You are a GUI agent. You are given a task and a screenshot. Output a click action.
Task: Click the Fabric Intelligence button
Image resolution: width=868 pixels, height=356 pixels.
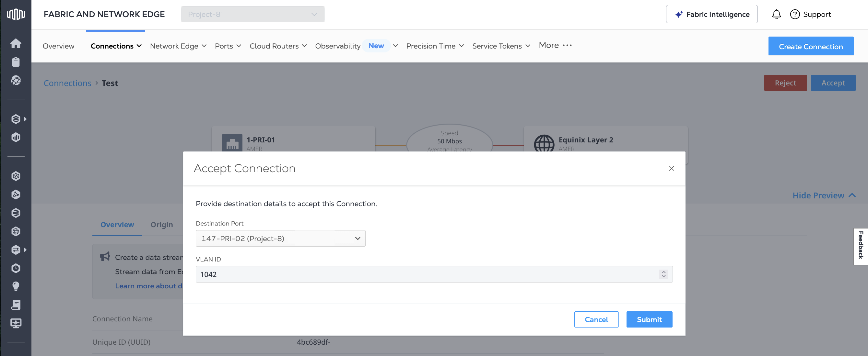(712, 15)
